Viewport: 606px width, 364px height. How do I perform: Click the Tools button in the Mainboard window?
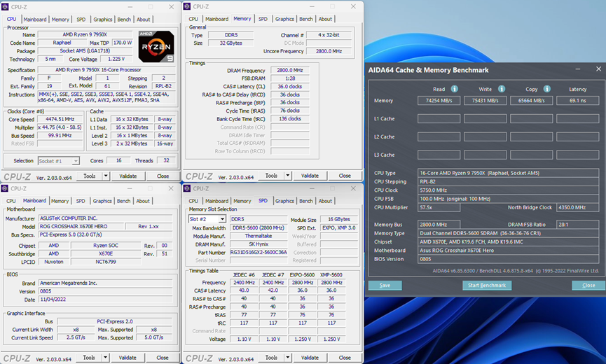[x=89, y=358]
